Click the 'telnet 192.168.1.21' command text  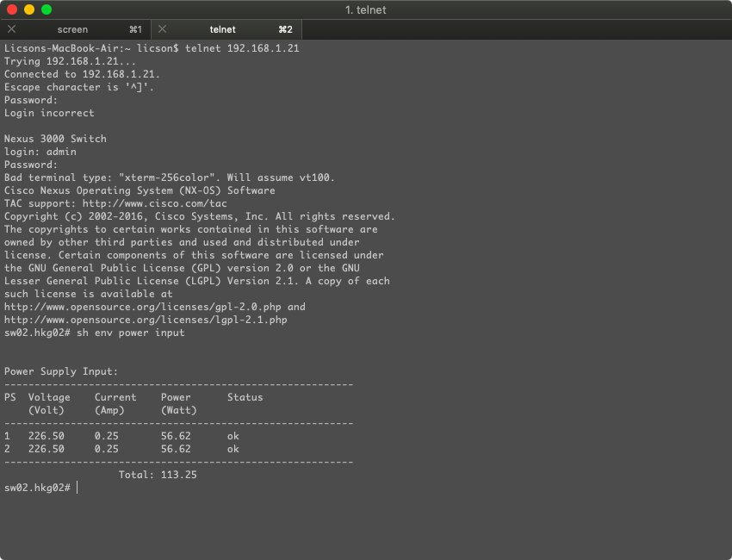tap(242, 48)
